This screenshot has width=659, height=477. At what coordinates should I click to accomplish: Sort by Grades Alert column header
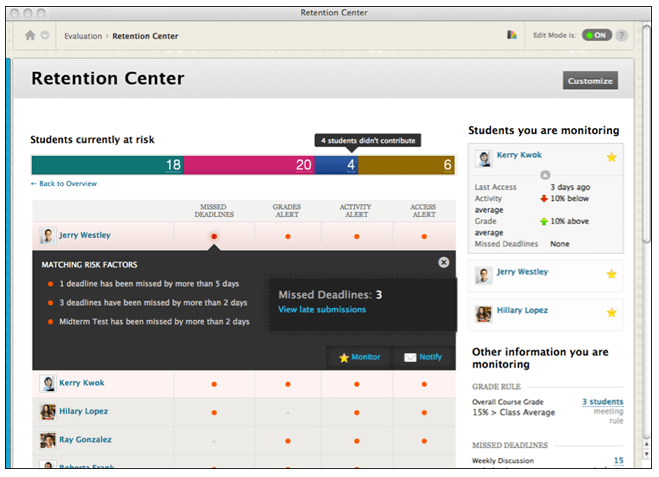coord(287,211)
